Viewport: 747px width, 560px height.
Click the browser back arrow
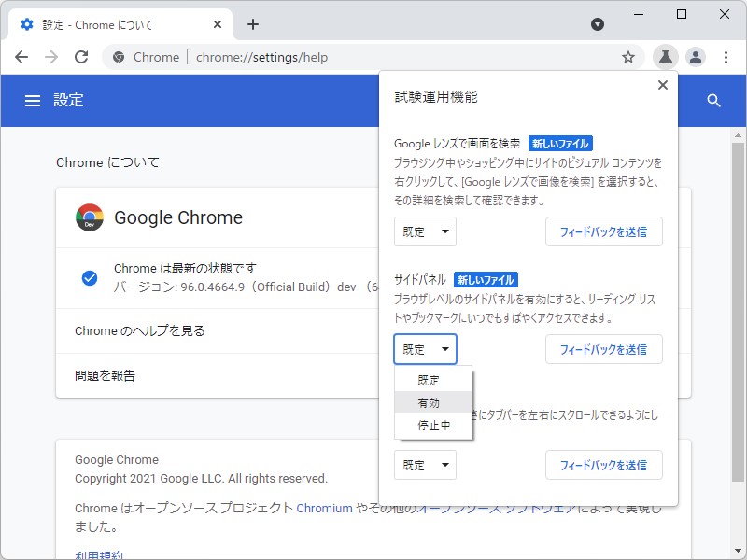(x=21, y=57)
